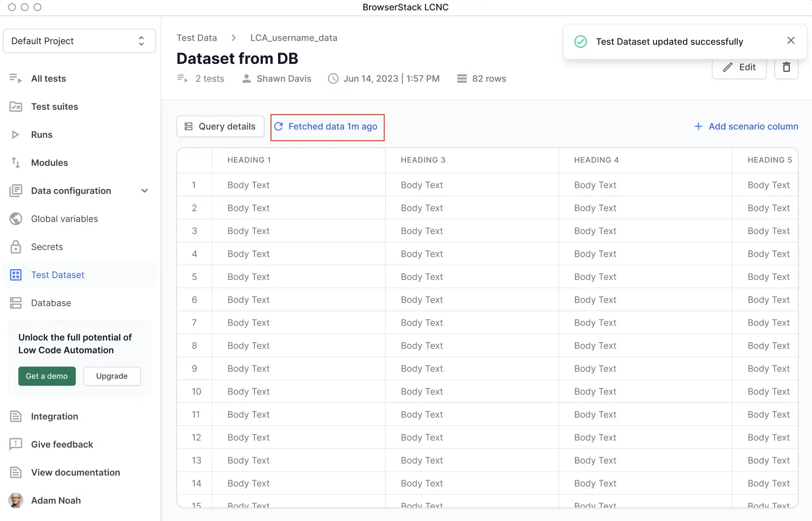Viewport: 812px width, 521px height.
Task: Expand the Data configuration chevron
Action: 144,191
